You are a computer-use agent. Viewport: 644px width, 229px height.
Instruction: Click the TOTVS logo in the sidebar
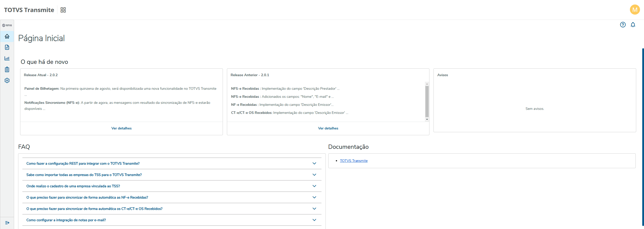tap(7, 25)
